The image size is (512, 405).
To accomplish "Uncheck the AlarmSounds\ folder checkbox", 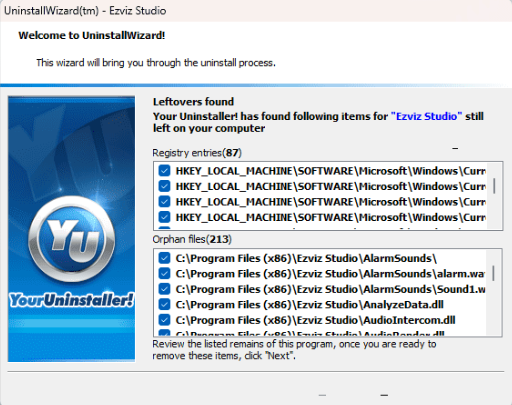I will [164, 258].
